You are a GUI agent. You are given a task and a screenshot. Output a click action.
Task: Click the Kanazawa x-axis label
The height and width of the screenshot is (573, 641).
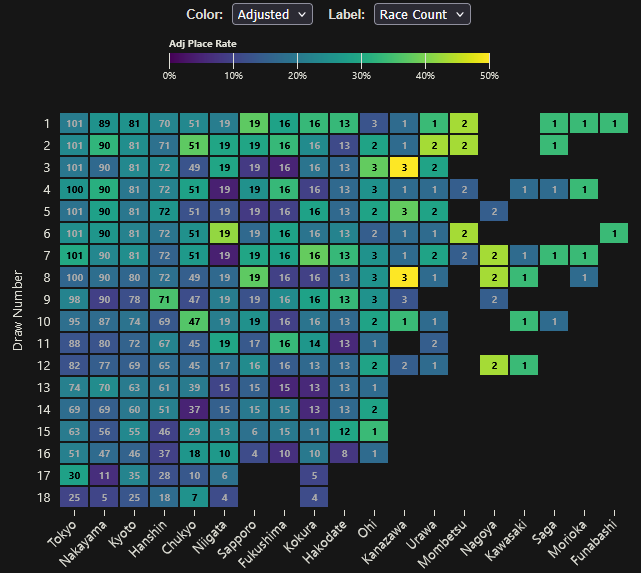click(385, 542)
